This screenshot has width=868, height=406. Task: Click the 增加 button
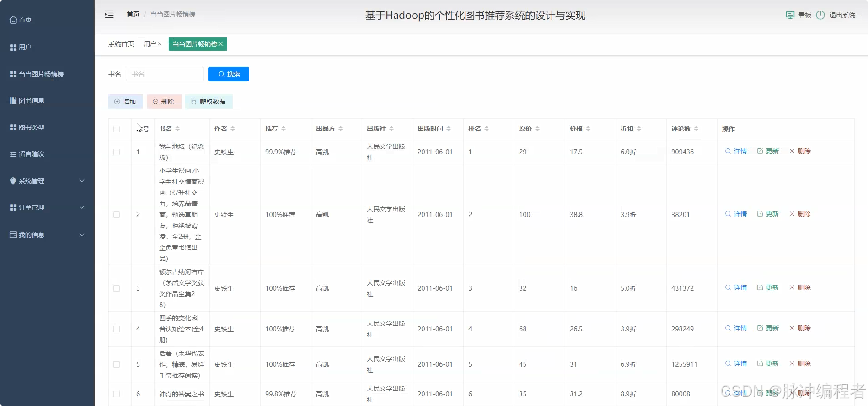point(126,102)
